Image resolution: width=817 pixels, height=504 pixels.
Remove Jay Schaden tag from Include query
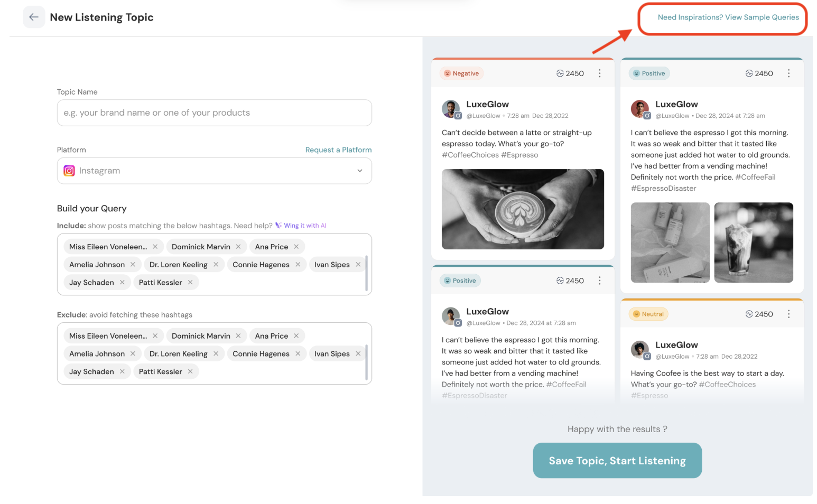coord(122,283)
